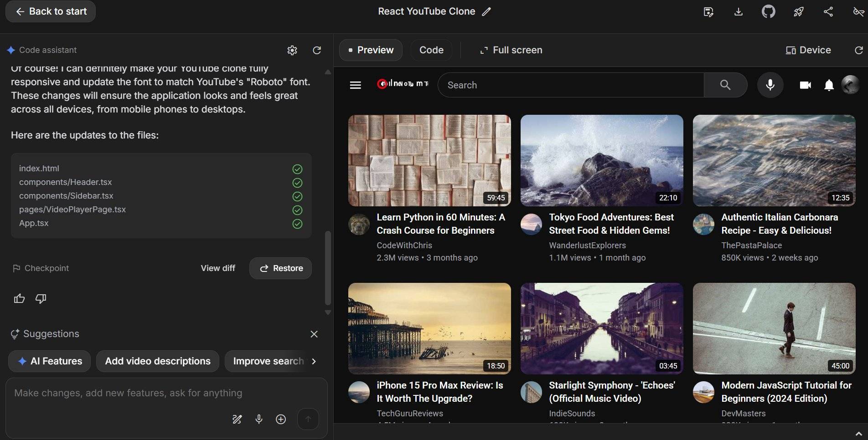Click the Deploy rocket icon
Screen dimensions: 868x440
tap(798, 11)
